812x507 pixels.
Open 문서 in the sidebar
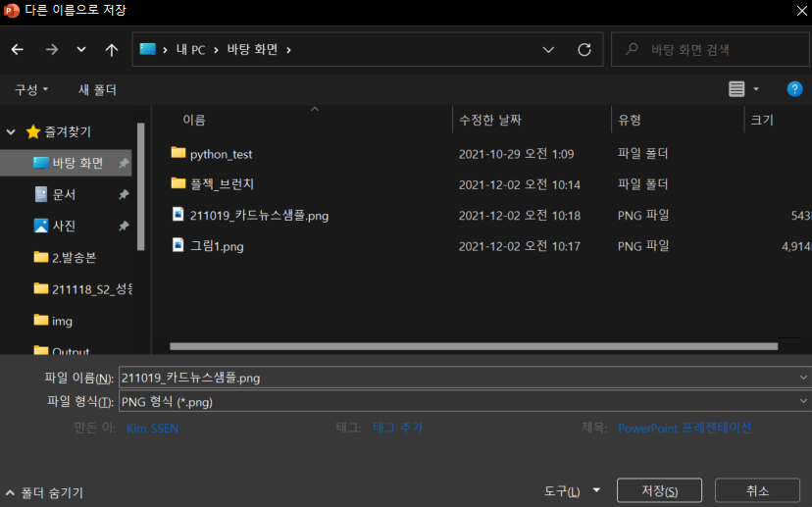click(64, 195)
